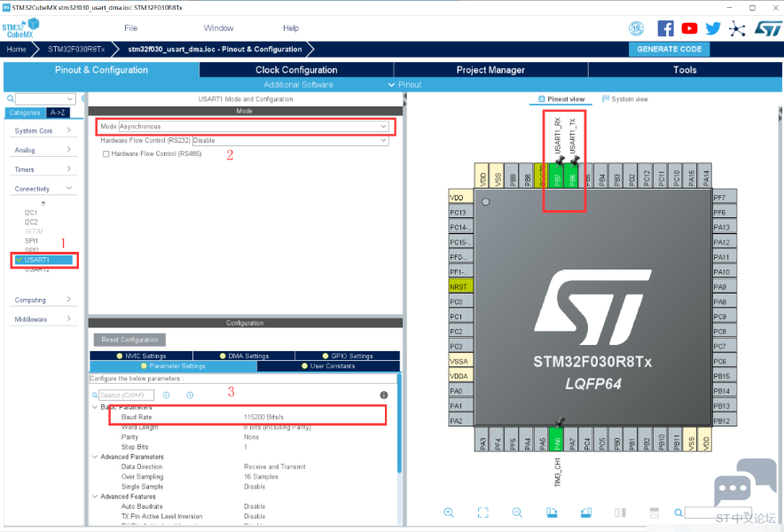784x532 pixels.
Task: Click STM32F030R8Tx breadcrumb
Action: coord(76,49)
